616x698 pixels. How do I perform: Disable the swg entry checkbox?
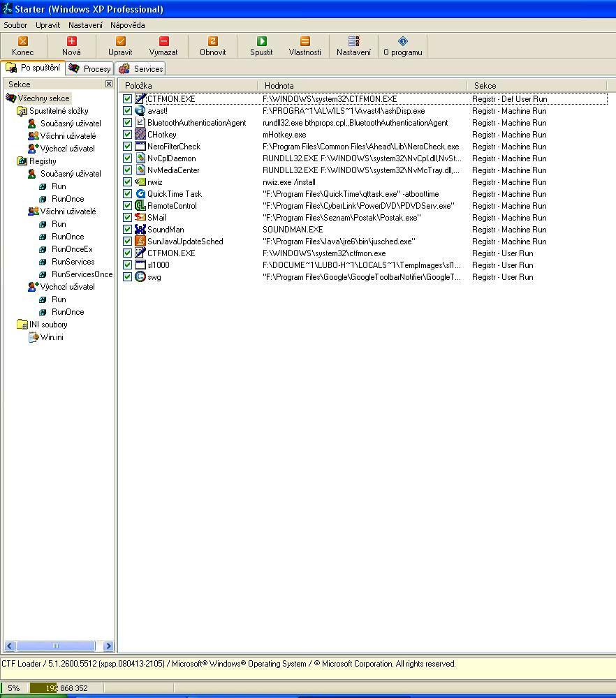127,277
